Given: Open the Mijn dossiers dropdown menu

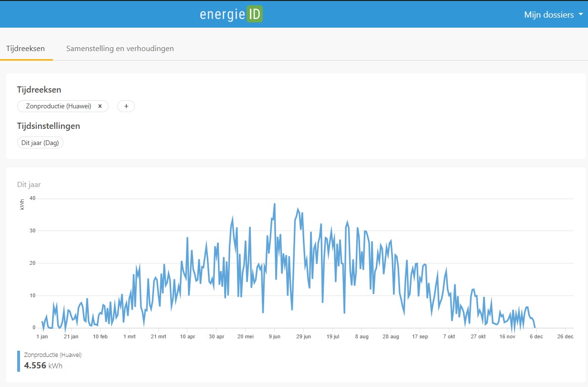Looking at the screenshot, I should 549,15.
